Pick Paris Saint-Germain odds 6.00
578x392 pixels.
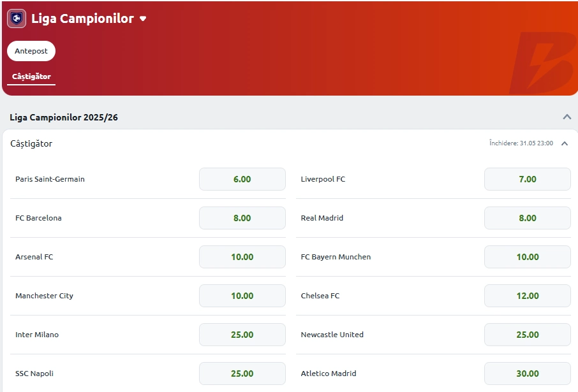tap(242, 179)
